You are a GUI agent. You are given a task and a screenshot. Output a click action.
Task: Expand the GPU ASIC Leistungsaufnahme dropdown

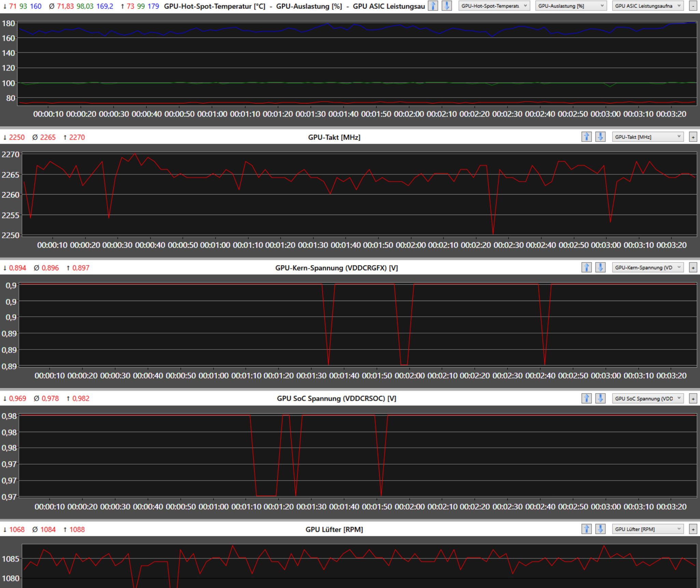coord(648,6)
